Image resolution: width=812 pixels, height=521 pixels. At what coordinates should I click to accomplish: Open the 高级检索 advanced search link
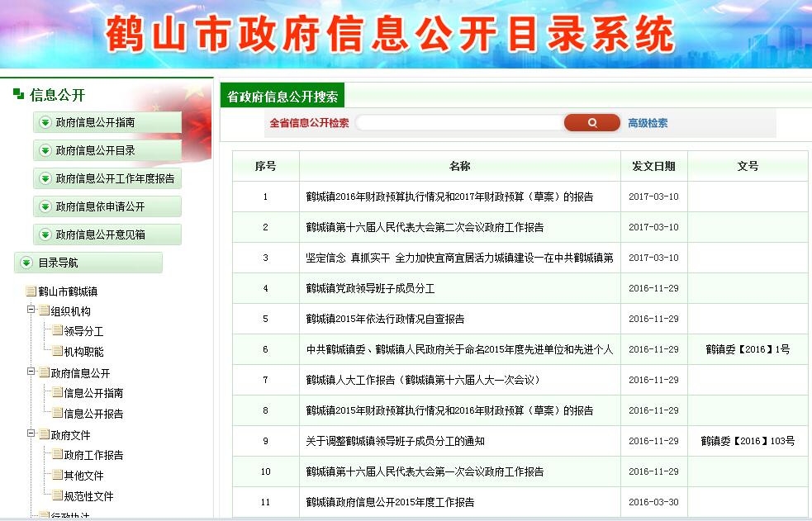pyautogui.click(x=648, y=123)
